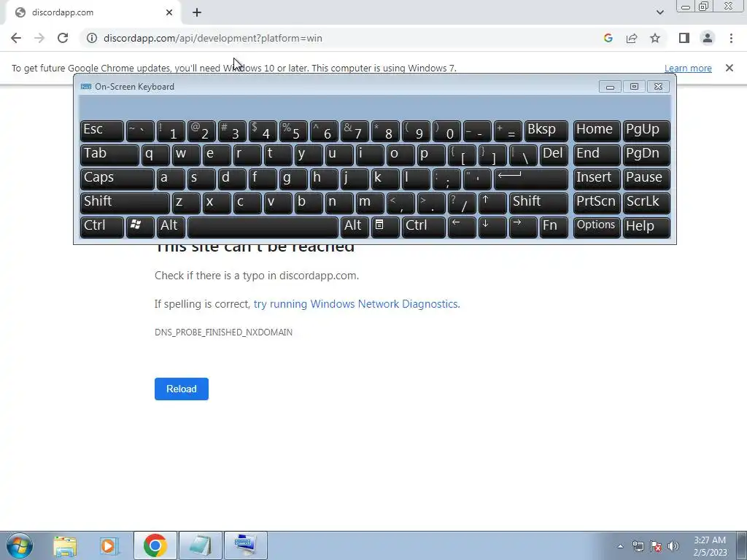Tap the letter q key
The image size is (747, 560).
[155, 155]
